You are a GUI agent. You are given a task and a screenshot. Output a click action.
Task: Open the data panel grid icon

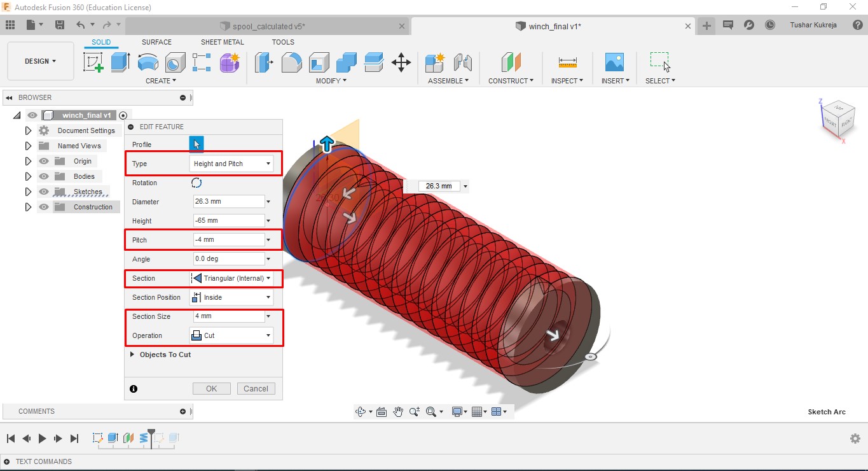[10, 25]
